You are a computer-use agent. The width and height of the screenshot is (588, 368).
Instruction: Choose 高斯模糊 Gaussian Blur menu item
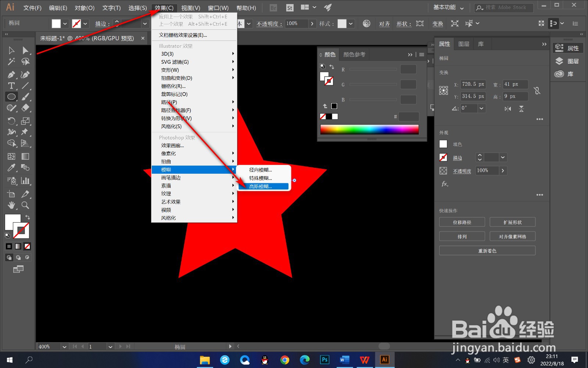click(263, 187)
